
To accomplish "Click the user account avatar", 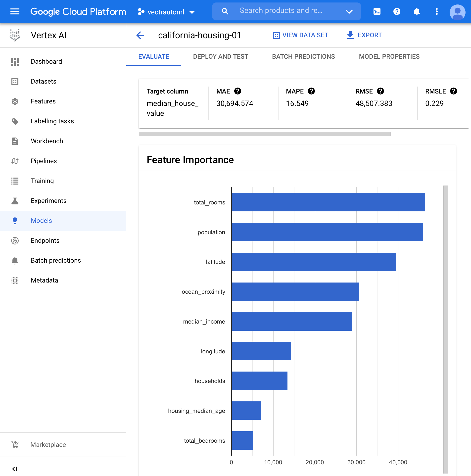I will point(457,12).
